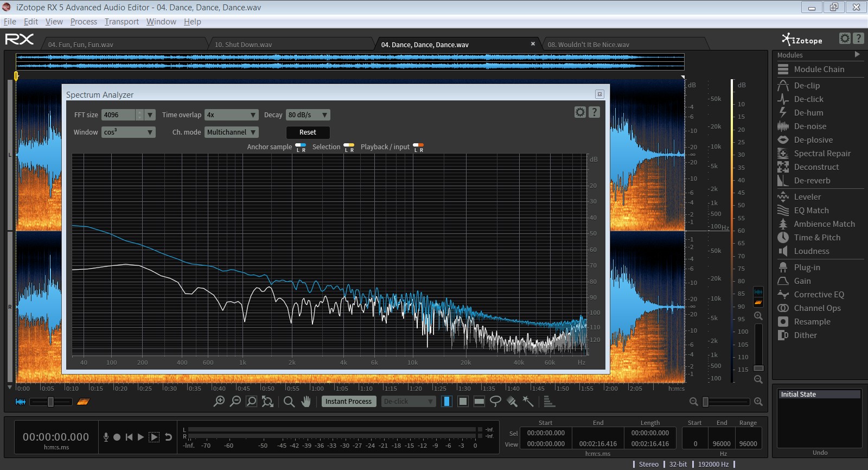Toggle time selection tool
This screenshot has width=868, height=470.
(x=446, y=401)
